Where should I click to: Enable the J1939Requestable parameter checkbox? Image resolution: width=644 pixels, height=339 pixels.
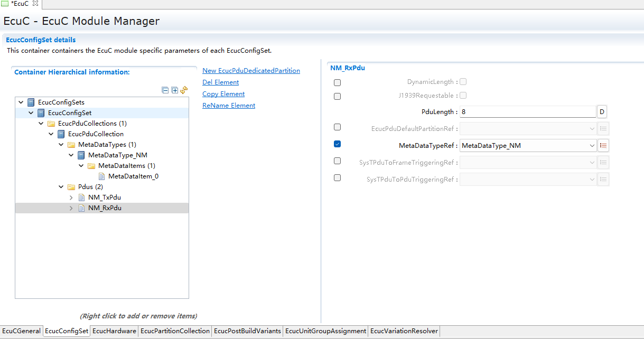[338, 97]
